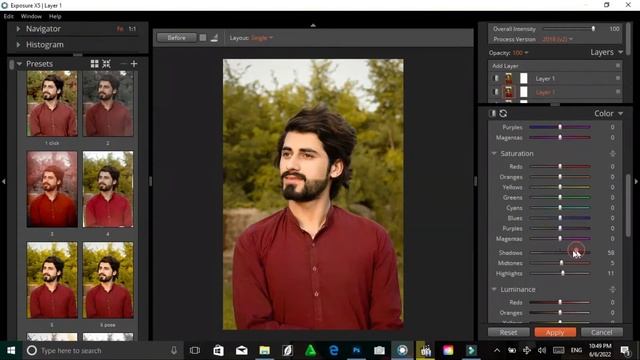The width and height of the screenshot is (640, 360).
Task: Click the Before preview button
Action: coord(176,38)
